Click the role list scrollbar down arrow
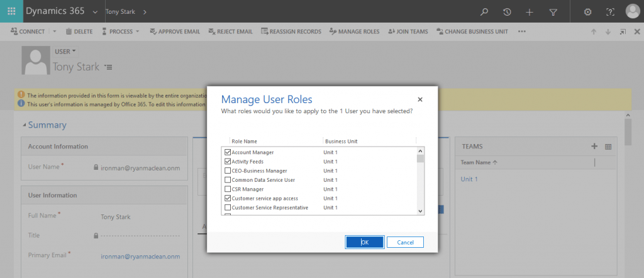 pos(420,211)
